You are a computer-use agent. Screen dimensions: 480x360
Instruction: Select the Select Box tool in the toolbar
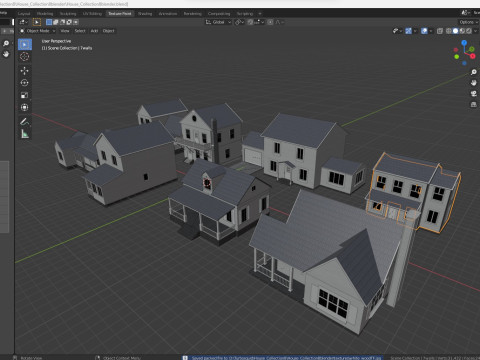pyautogui.click(x=24, y=44)
